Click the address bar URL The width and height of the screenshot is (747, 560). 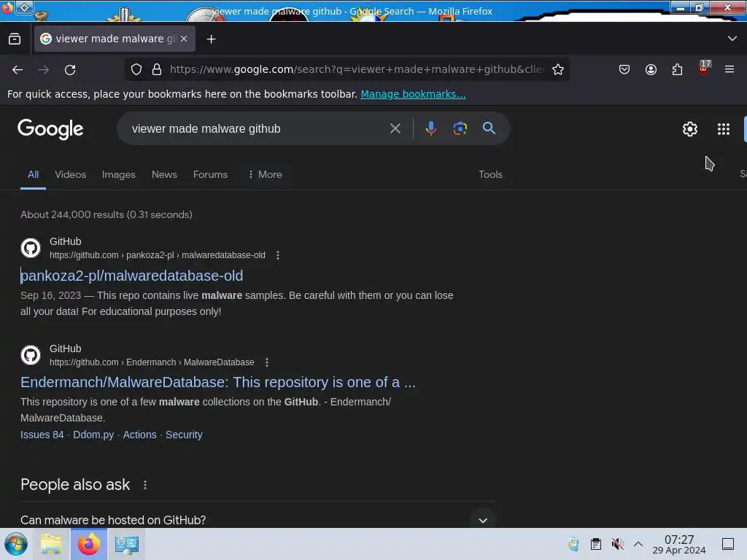click(x=356, y=69)
